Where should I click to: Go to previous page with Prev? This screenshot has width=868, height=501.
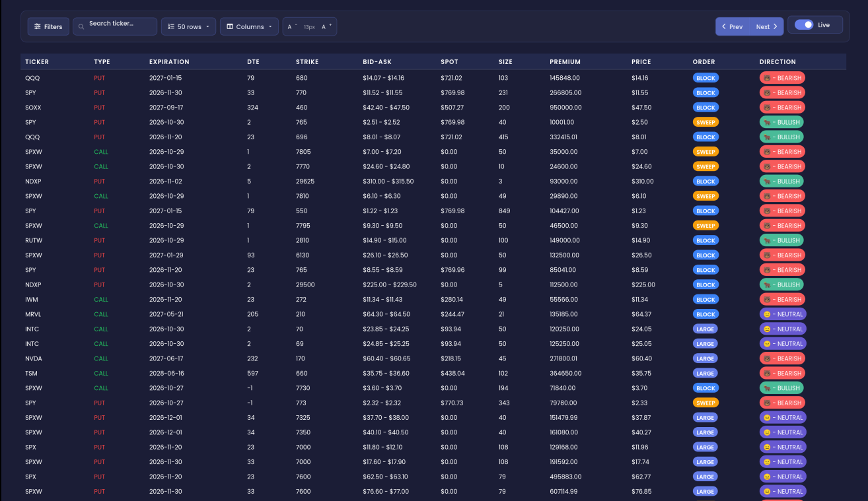[733, 26]
